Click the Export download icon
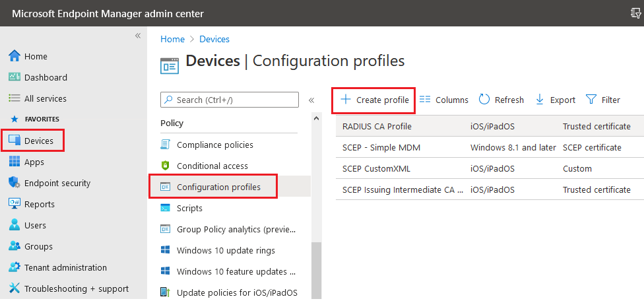Image resolution: width=644 pixels, height=301 pixels. [540, 100]
